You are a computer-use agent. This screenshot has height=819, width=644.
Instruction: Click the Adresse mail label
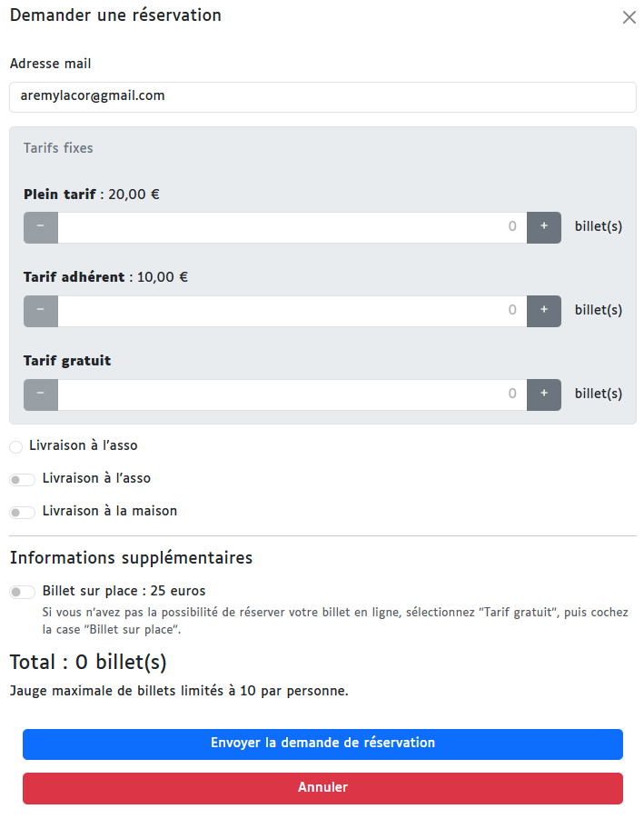50,64
